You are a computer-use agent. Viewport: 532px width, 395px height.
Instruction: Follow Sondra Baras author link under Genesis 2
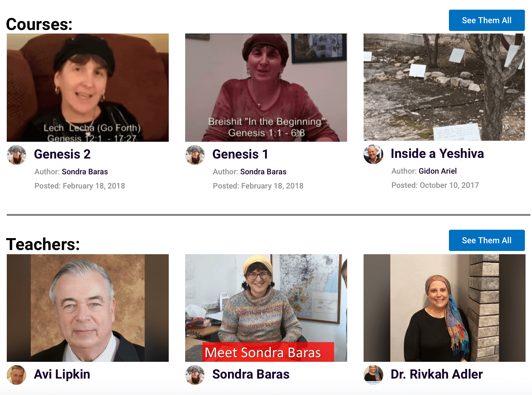point(85,172)
